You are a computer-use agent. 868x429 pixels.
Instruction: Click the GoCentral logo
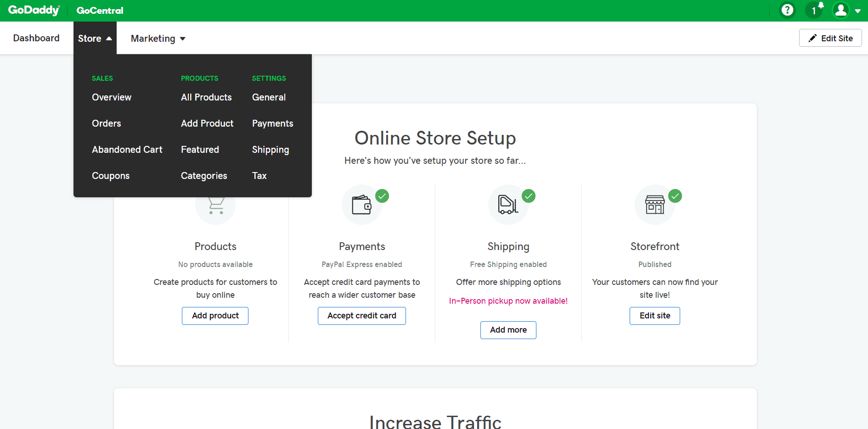tap(100, 11)
